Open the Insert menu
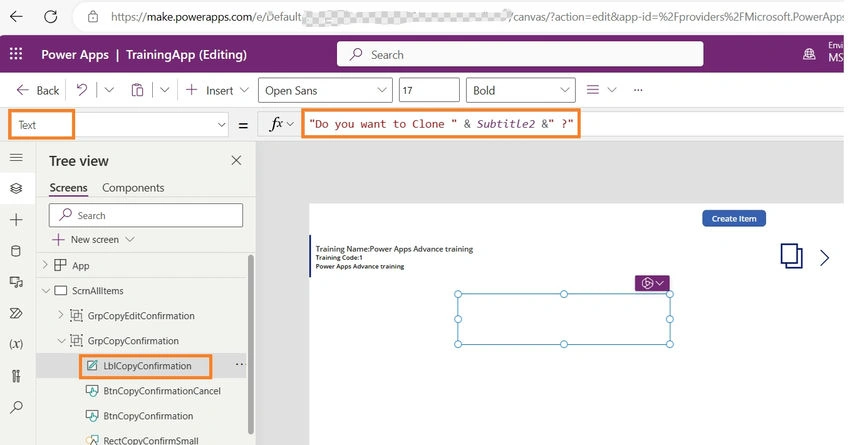The height and width of the screenshot is (445, 850). click(217, 91)
